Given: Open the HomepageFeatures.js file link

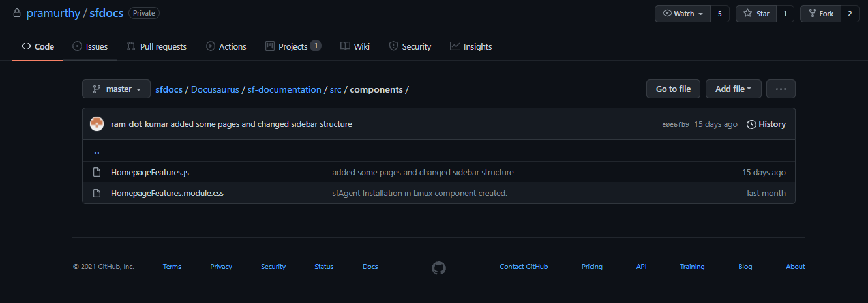Looking at the screenshot, I should 150,173.
